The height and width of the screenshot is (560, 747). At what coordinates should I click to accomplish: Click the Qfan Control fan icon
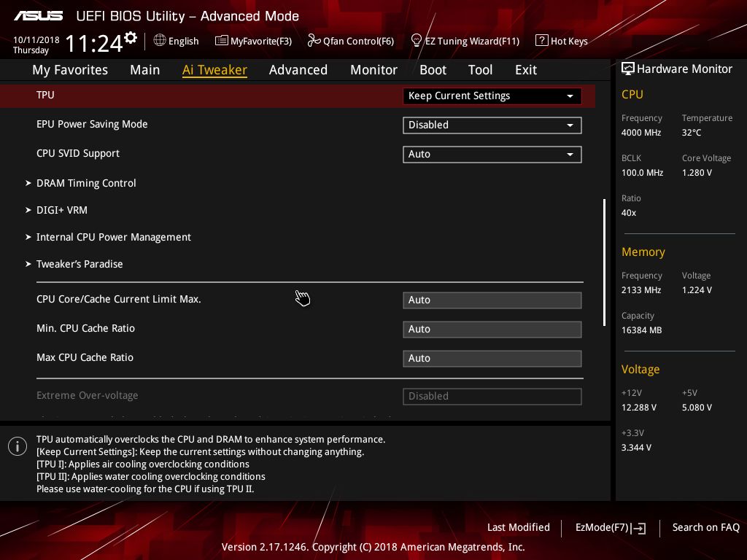pyautogui.click(x=314, y=41)
